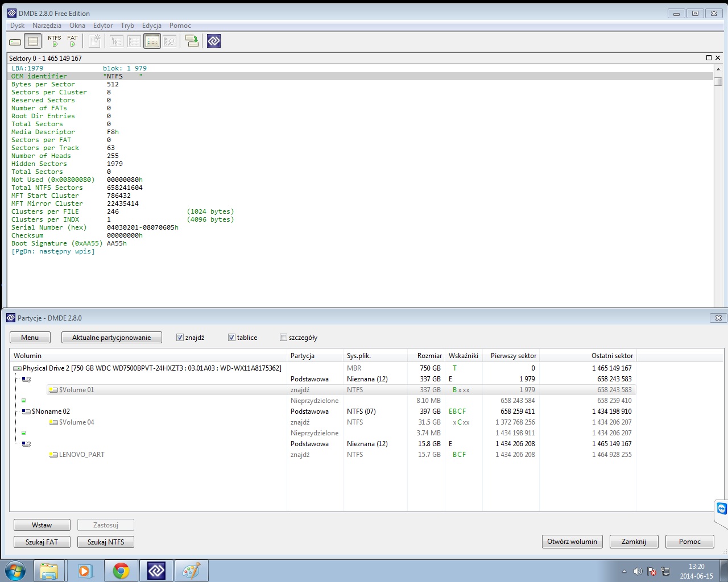
Task: Open the media player taskbar icon
Action: coord(85,571)
